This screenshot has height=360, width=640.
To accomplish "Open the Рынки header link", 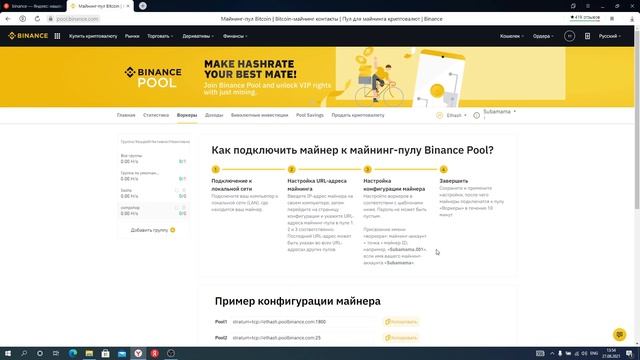I will point(132,36).
